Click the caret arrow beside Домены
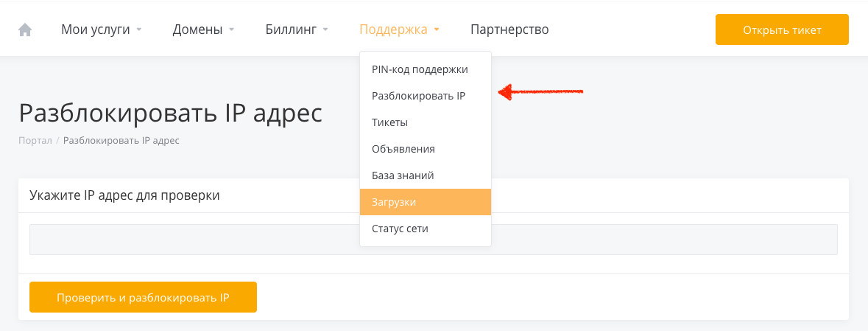The image size is (868, 331). 231,30
